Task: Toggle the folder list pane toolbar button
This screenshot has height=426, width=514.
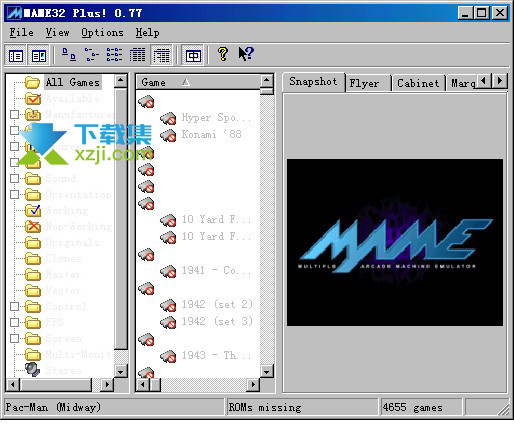Action: pos(16,55)
